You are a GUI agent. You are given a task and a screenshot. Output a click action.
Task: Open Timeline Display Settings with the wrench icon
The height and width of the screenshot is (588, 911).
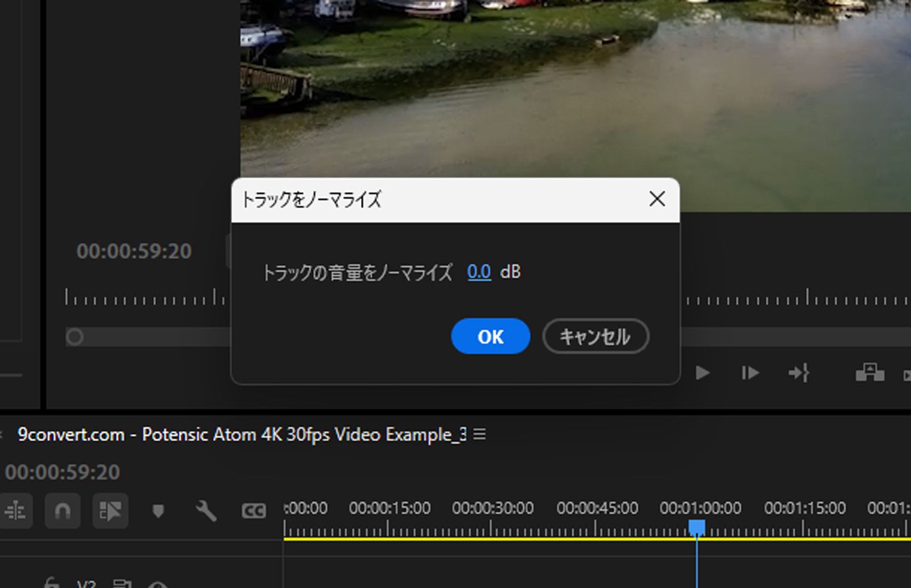(x=206, y=511)
